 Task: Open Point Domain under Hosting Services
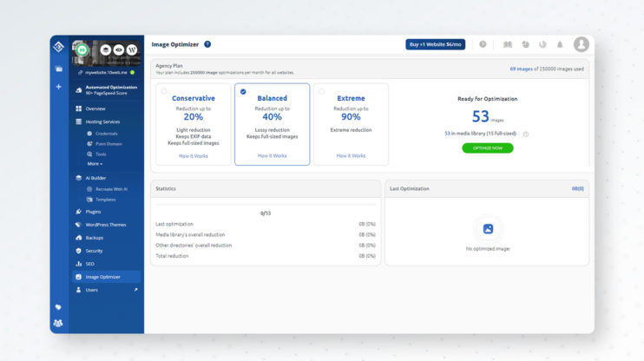pyautogui.click(x=108, y=144)
